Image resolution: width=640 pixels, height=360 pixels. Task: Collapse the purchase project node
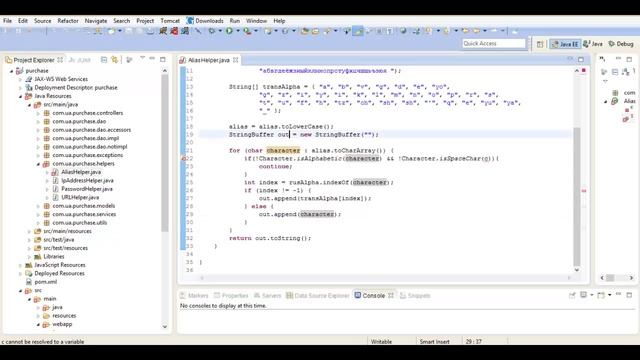pos(11,71)
